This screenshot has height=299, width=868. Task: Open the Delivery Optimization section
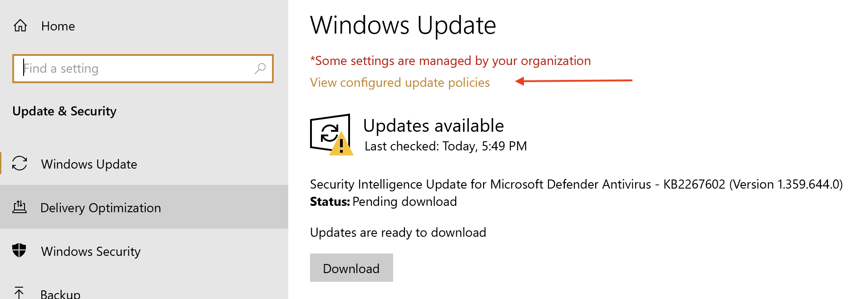[100, 208]
